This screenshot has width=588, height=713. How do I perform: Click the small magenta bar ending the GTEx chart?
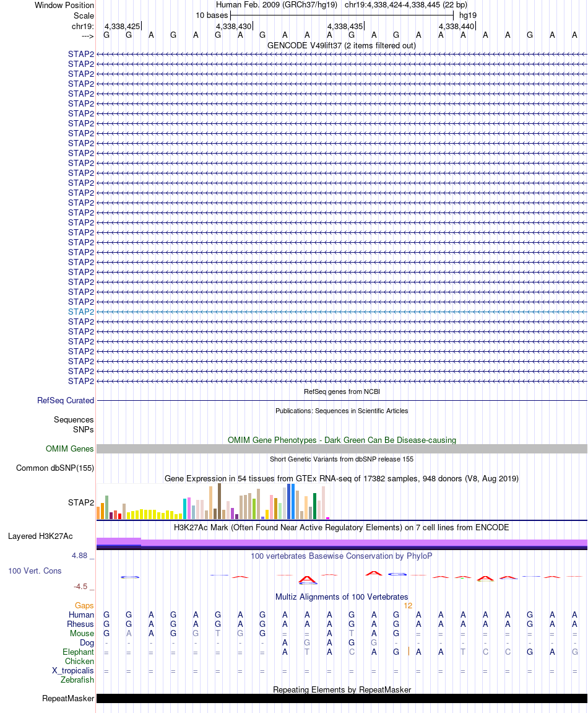(327, 518)
